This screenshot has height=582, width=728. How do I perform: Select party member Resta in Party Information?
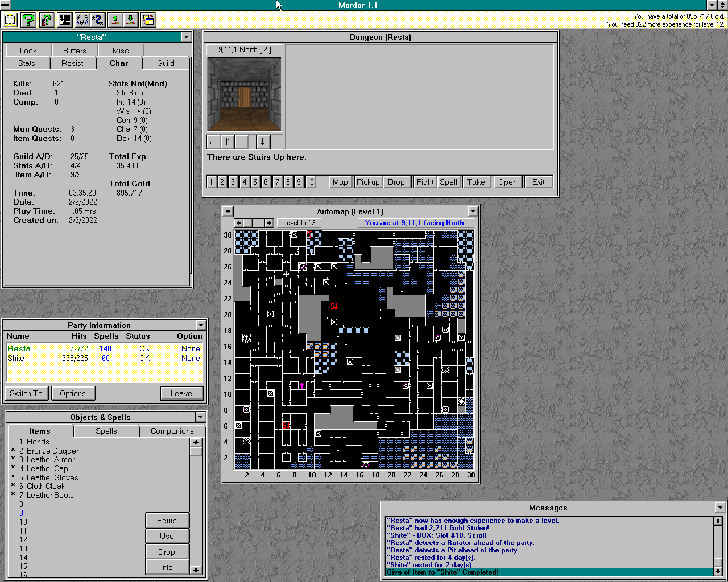104,348
